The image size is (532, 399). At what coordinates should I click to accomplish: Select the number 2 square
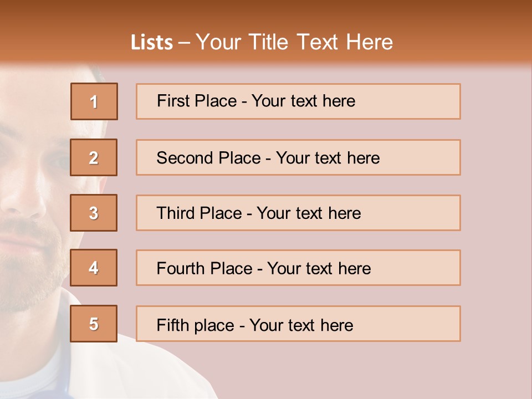point(94,157)
